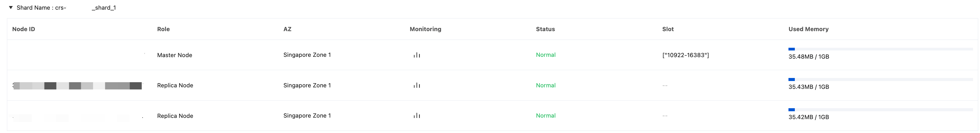Click the Monitoring column header
This screenshot has height=133, width=980.
pos(425,29)
